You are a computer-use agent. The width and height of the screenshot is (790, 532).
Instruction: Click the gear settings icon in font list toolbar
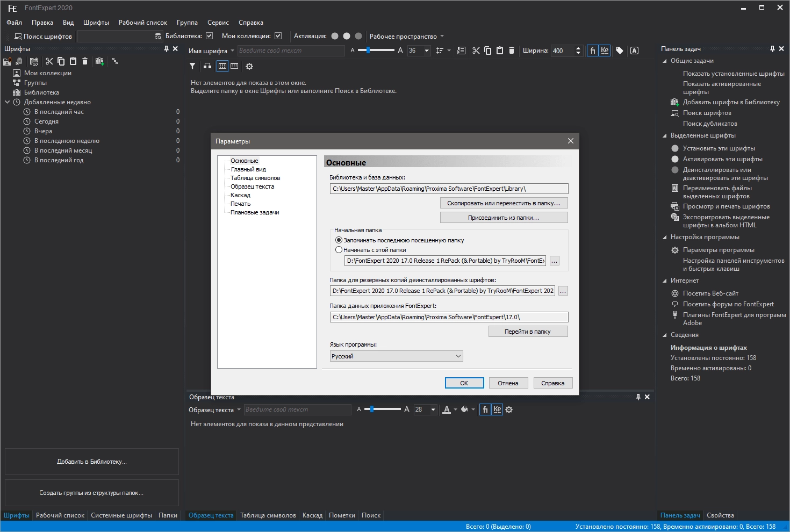pyautogui.click(x=249, y=66)
